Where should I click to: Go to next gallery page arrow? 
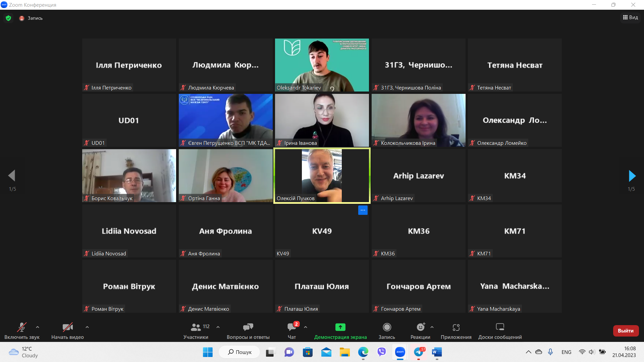tap(632, 176)
